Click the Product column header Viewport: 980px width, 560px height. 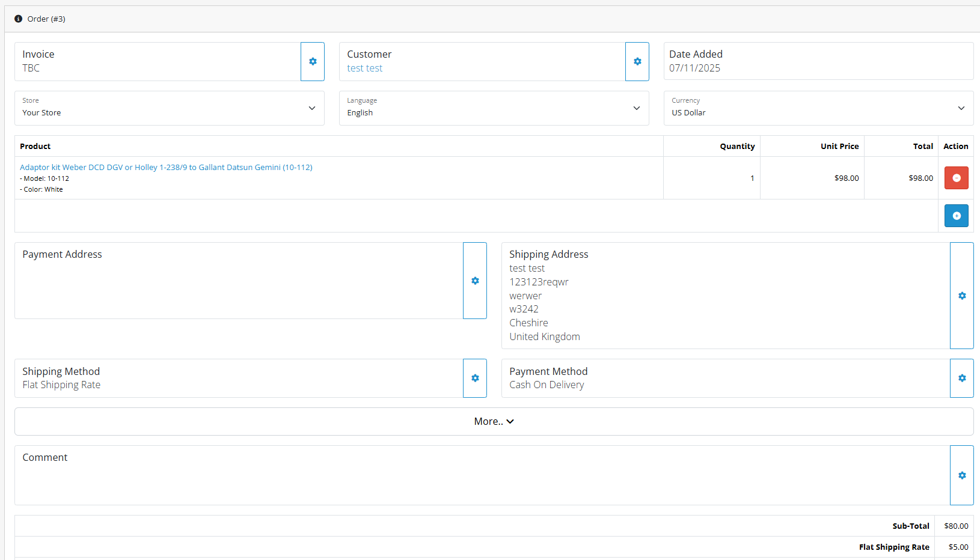pyautogui.click(x=35, y=146)
